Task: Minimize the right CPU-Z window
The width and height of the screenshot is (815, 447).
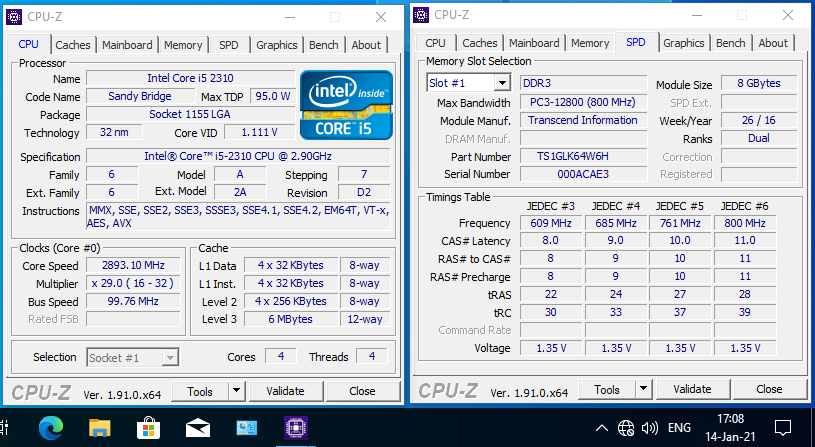Action: (696, 16)
